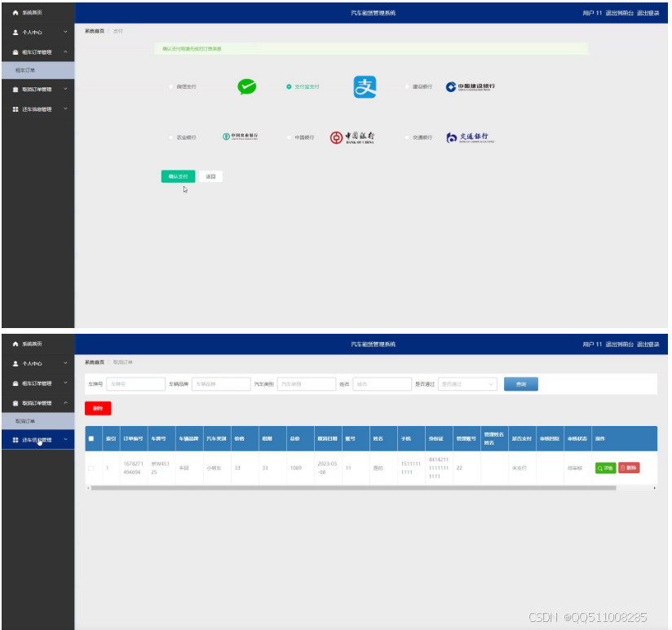
Task: Click the 取消订单管理 clipboard icon in bottom screenshot
Action: tap(15, 403)
